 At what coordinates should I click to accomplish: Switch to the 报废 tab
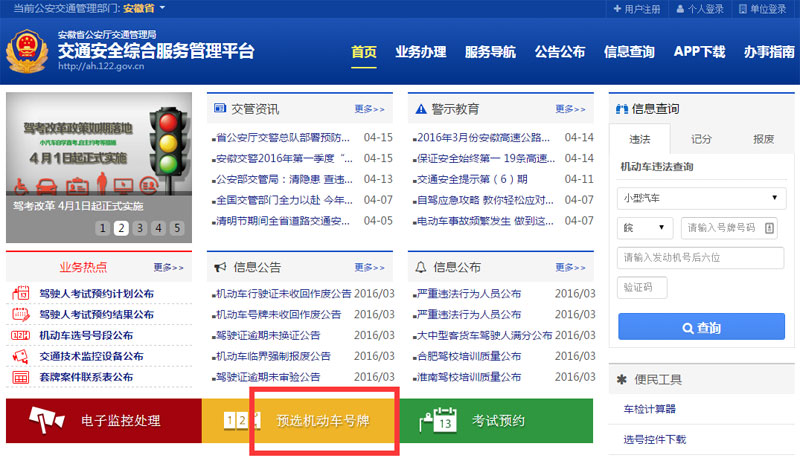763,139
